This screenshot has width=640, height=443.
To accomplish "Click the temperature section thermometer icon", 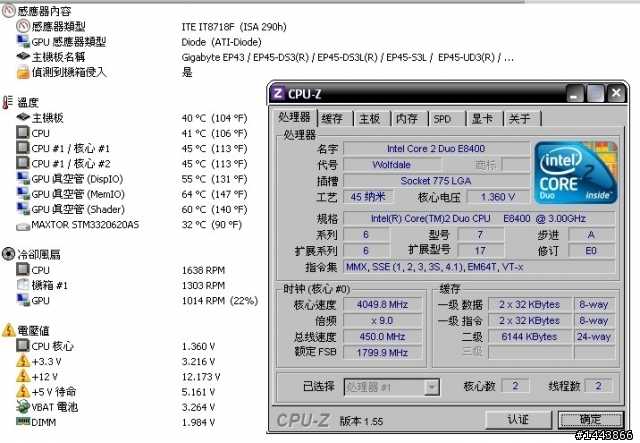I will (x=7, y=102).
